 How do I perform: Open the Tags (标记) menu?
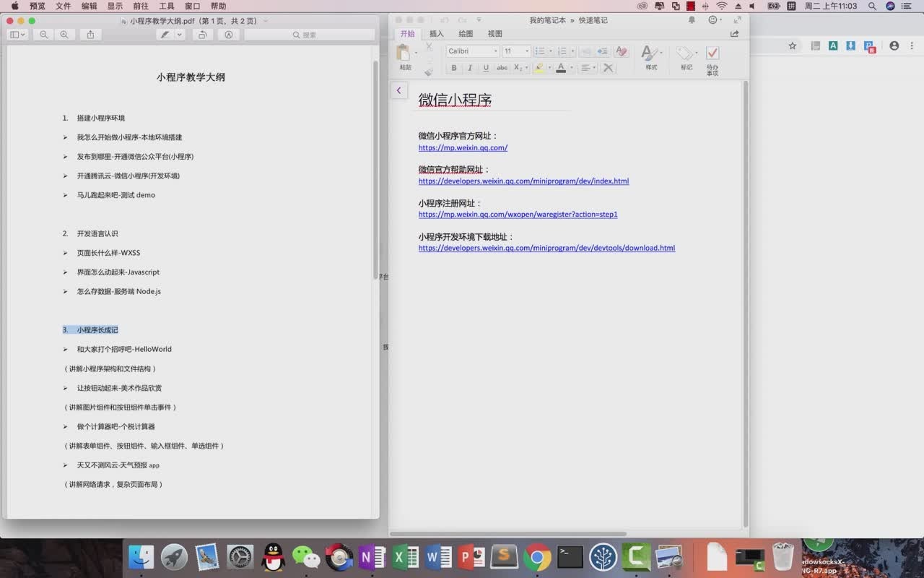pyautogui.click(x=686, y=59)
